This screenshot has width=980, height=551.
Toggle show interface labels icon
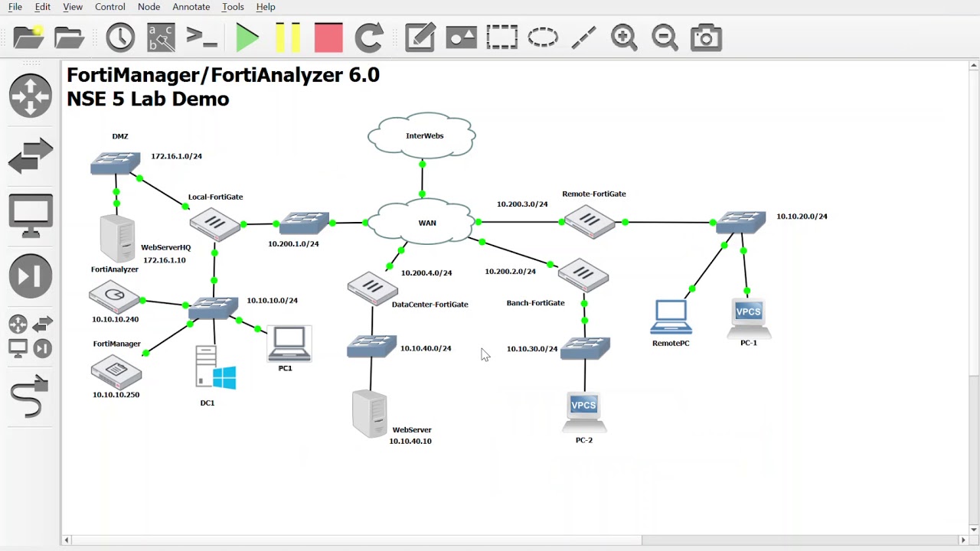tap(161, 37)
